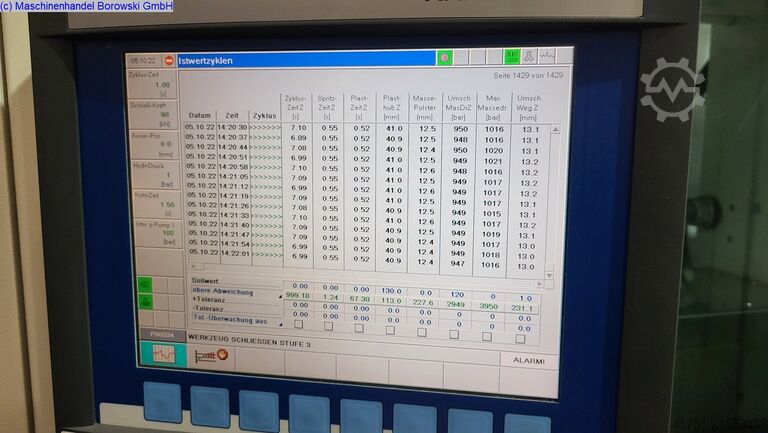Click the pink round icon in title bar
768x433 pixels.
click(446, 59)
